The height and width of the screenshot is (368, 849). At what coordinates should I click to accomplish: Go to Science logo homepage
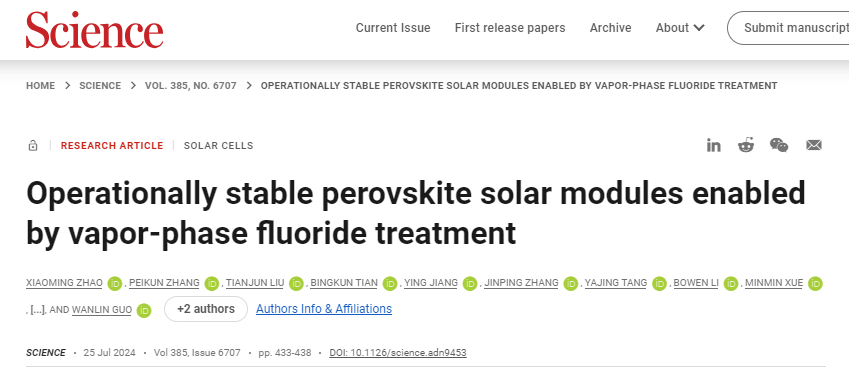[x=95, y=30]
